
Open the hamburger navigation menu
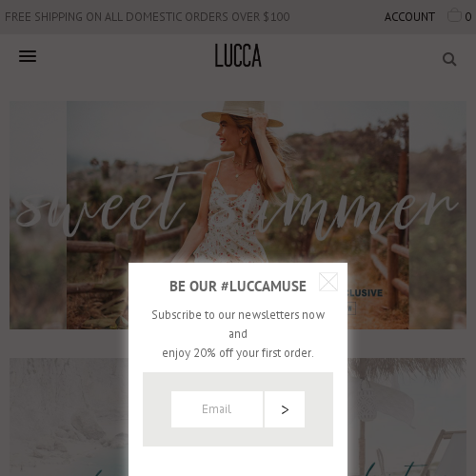[28, 56]
